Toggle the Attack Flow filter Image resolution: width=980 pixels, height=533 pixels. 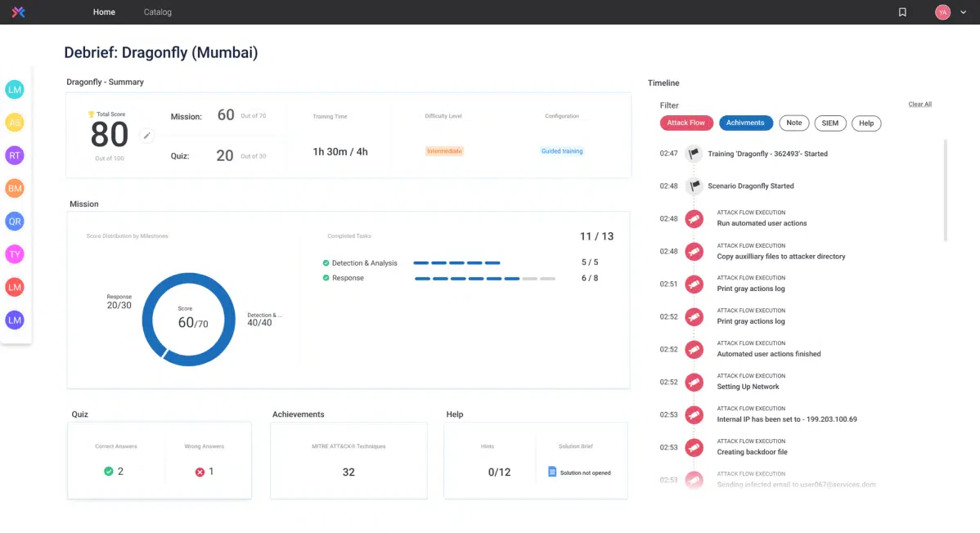[686, 123]
